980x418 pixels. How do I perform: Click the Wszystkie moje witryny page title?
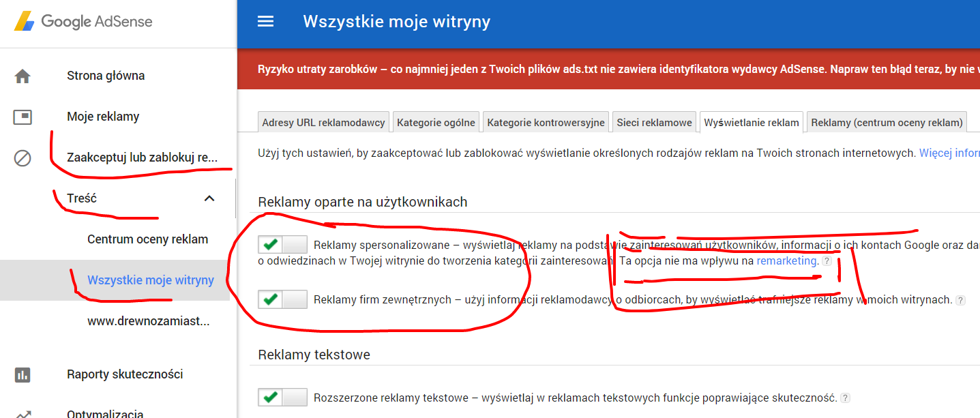click(x=396, y=21)
